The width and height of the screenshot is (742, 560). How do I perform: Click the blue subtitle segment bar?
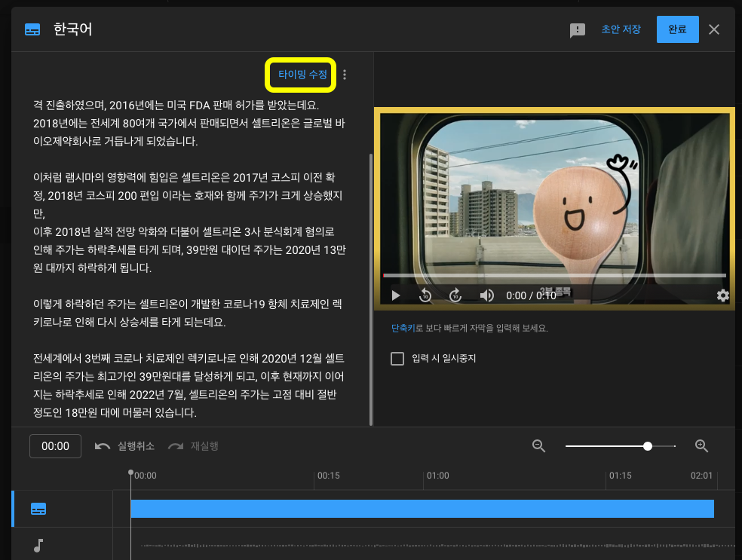pyautogui.click(x=422, y=509)
